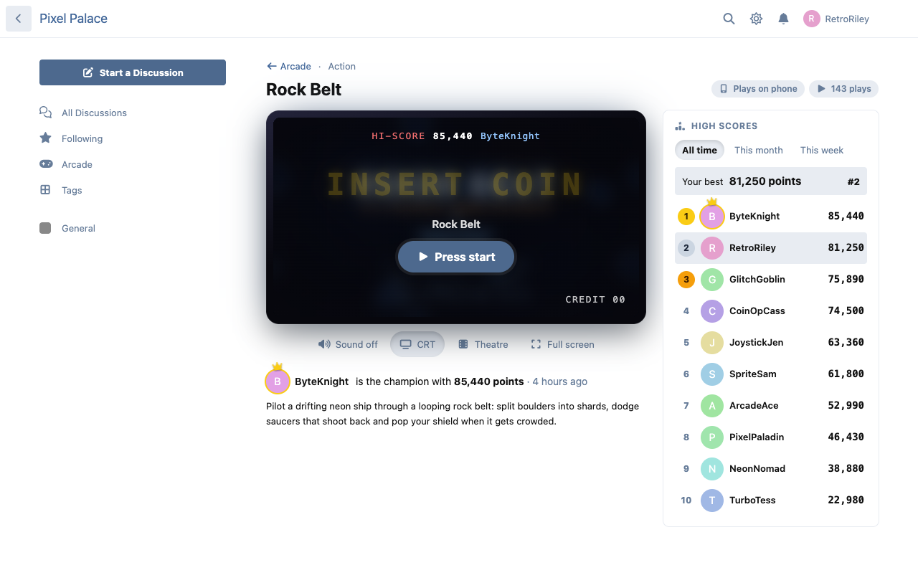The width and height of the screenshot is (918, 588).
Task: Toggle Sound off speaker control
Action: point(348,344)
